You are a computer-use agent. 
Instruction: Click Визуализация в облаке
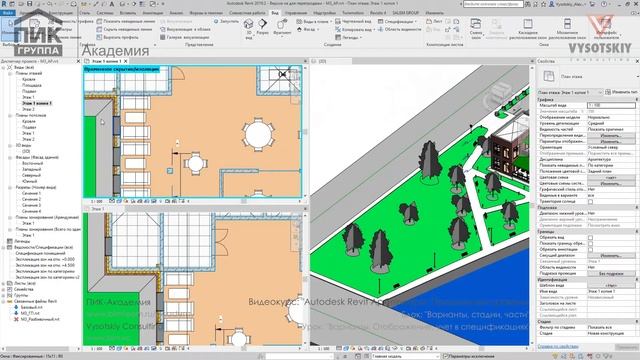point(185,29)
